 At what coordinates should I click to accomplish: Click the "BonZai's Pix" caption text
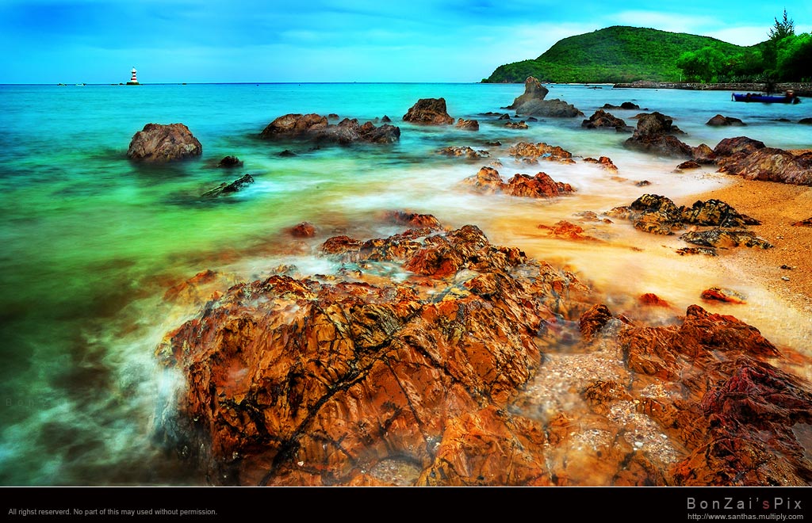click(x=744, y=503)
